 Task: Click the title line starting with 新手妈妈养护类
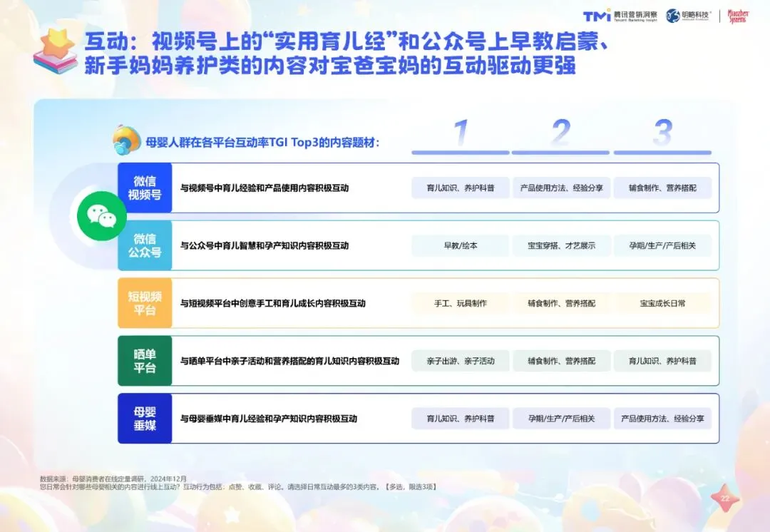tap(330, 66)
